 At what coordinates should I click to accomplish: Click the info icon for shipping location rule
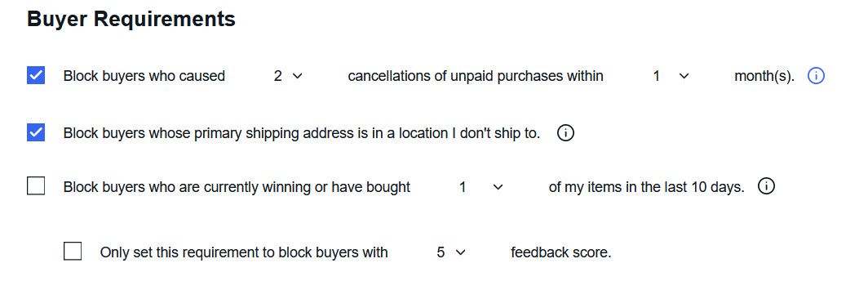(565, 133)
